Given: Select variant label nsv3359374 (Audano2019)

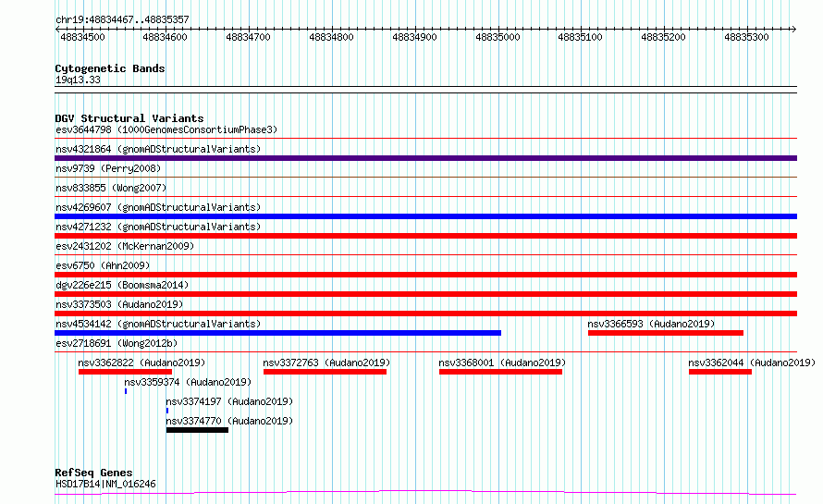Looking at the screenshot, I should [x=188, y=382].
